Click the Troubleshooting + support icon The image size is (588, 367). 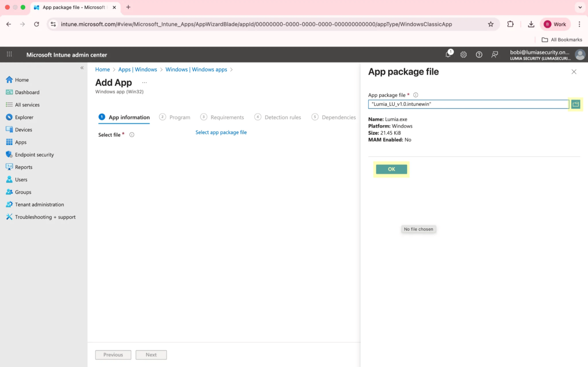pos(9,216)
